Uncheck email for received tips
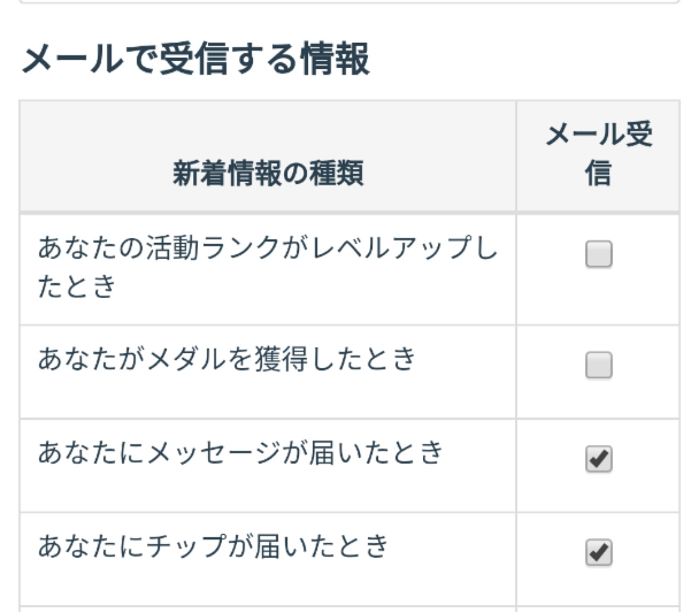The height and width of the screenshot is (612, 700). (598, 553)
